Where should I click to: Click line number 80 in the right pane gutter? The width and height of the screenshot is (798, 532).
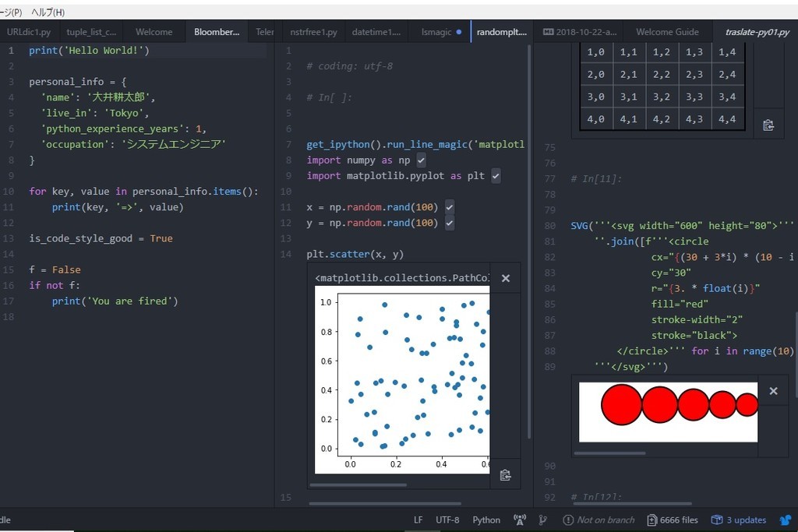(549, 226)
